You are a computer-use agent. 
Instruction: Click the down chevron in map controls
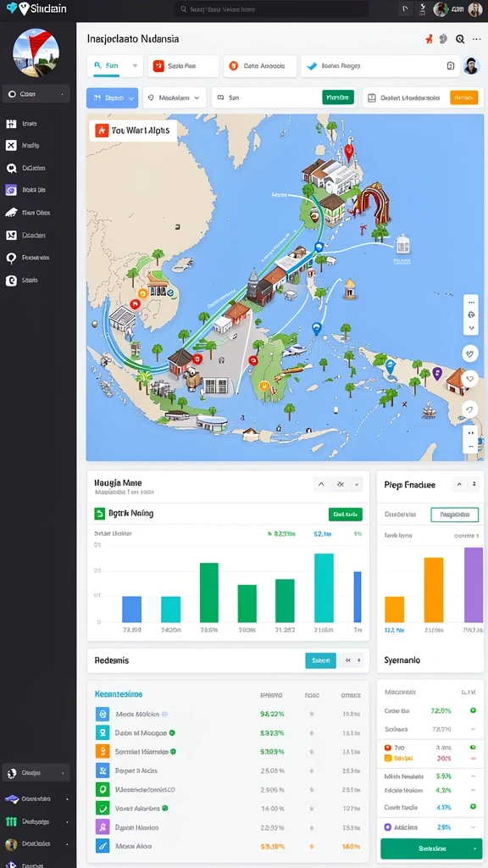tap(471, 327)
